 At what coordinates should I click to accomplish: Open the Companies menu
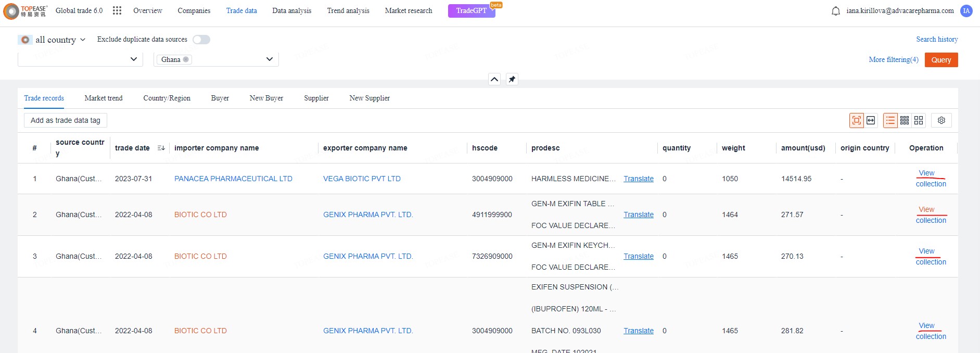194,10
